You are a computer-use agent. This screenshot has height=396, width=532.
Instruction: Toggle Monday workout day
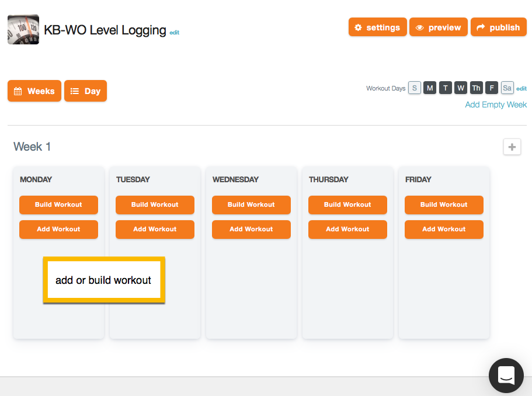[x=430, y=88]
